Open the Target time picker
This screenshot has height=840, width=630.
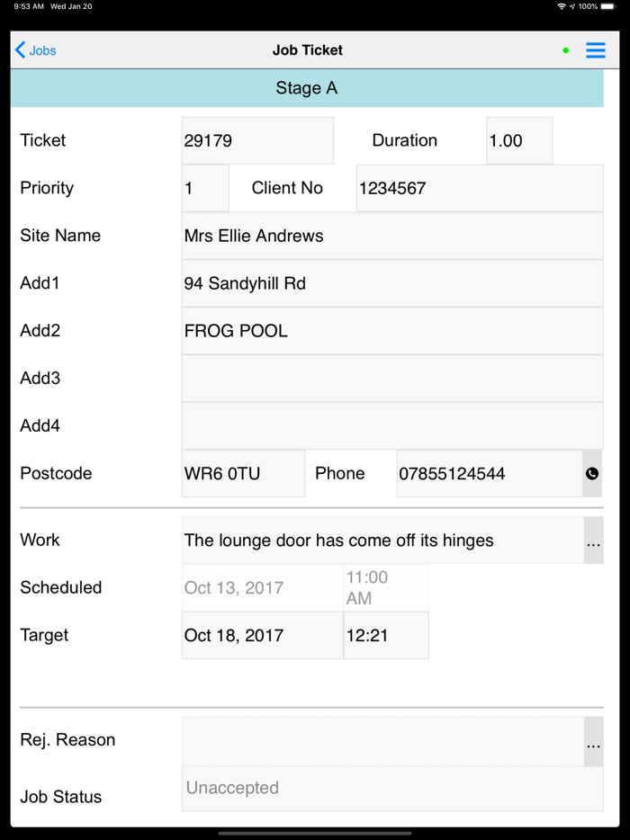click(x=386, y=635)
